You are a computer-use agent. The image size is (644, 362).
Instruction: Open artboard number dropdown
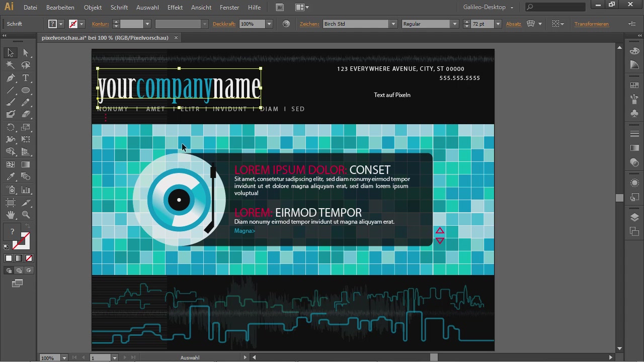click(x=114, y=357)
